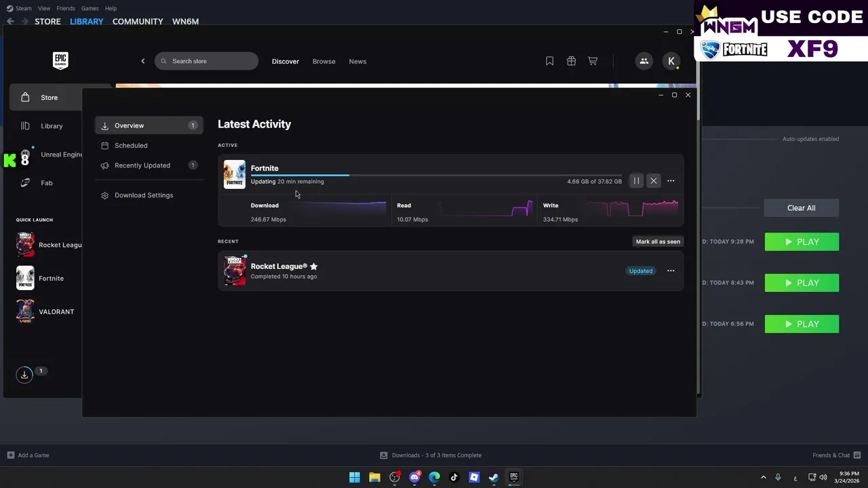Click the PLAY button dated 9:28 PM
Image resolution: width=868 pixels, height=488 pixels.
point(802,242)
